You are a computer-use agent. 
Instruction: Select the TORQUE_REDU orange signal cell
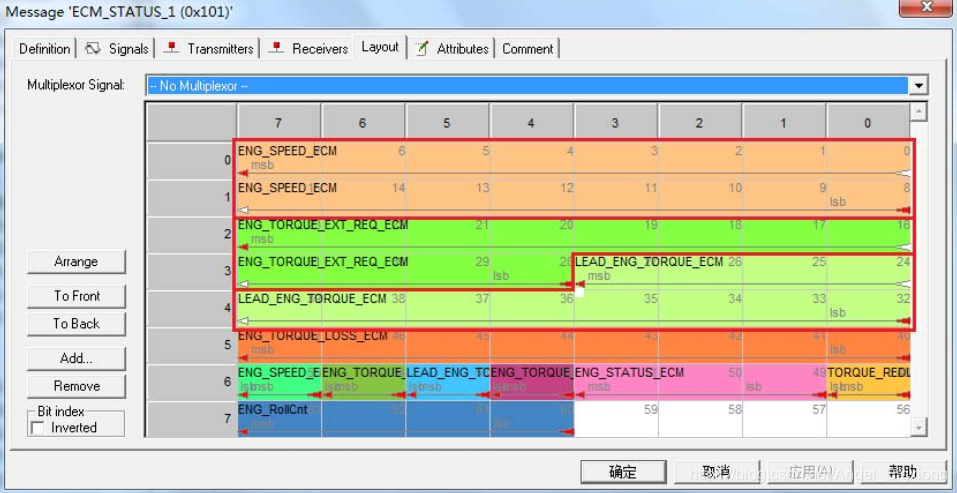869,383
